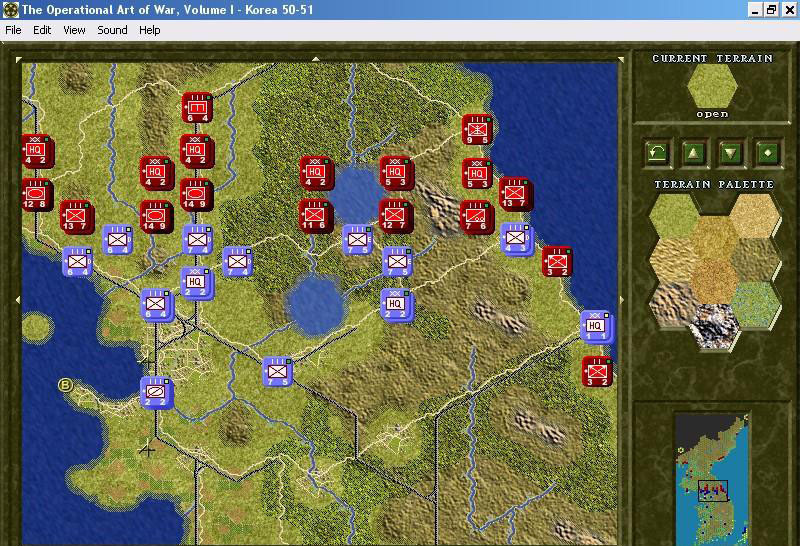Open the Help menu
Image resolution: width=800 pixels, height=546 pixels.
(x=149, y=30)
